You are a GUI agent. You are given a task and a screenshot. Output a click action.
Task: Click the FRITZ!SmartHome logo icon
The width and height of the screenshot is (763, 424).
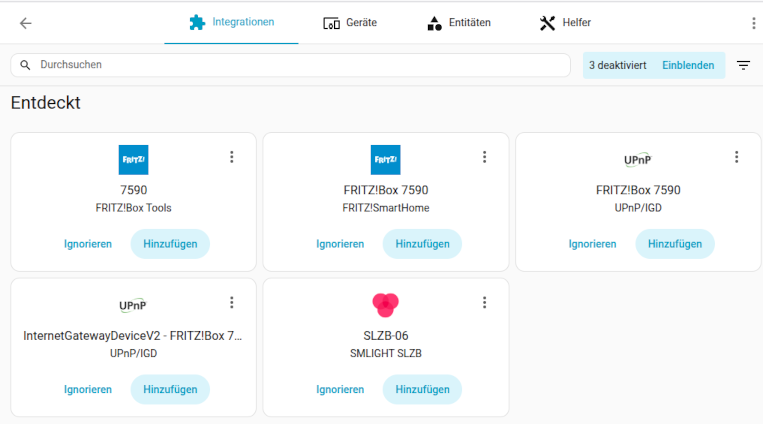point(385,159)
